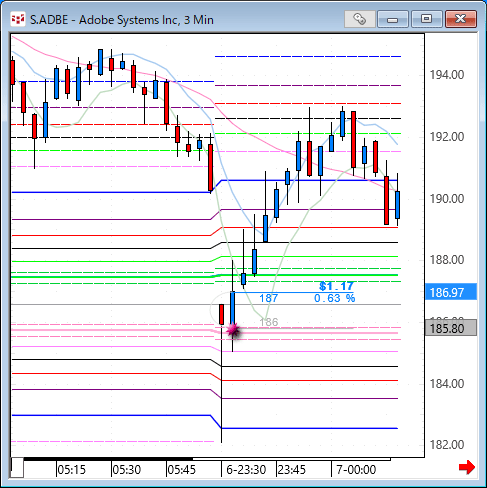Maximize the S.ADBE chart window

pyautogui.click(x=426, y=19)
